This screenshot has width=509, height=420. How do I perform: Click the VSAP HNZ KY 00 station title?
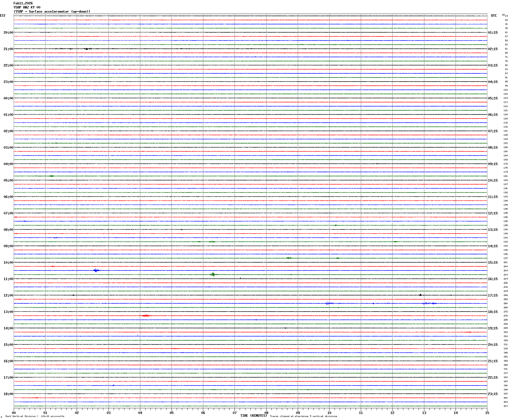(x=27, y=7)
